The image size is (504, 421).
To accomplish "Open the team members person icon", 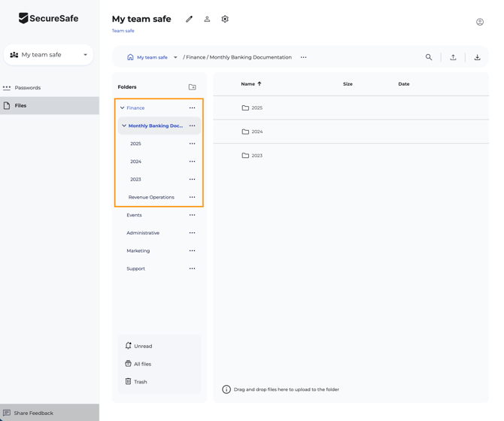I will [x=207, y=19].
